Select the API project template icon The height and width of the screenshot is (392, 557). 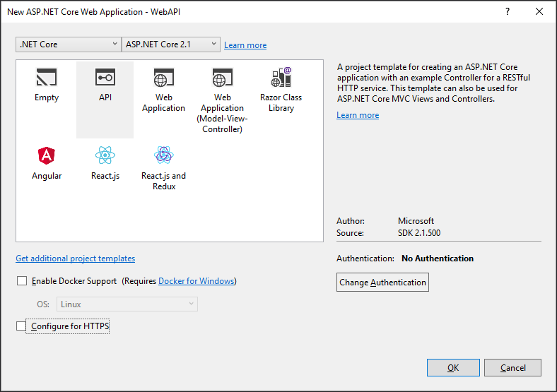pos(105,77)
